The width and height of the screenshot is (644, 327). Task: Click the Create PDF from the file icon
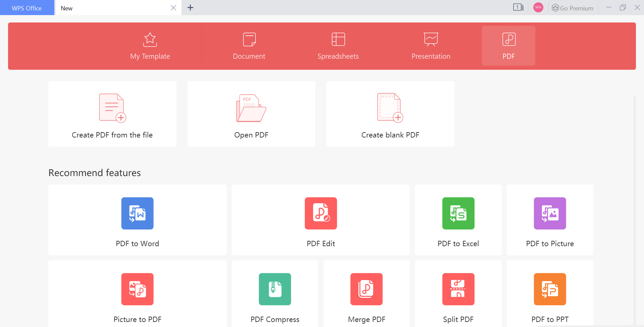click(x=112, y=108)
